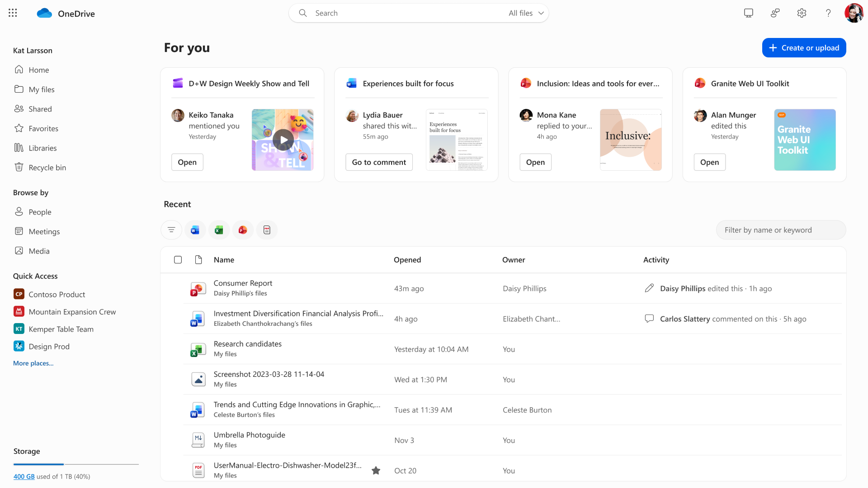Open the app launcher grid icon
This screenshot has height=488, width=868.
(x=13, y=13)
